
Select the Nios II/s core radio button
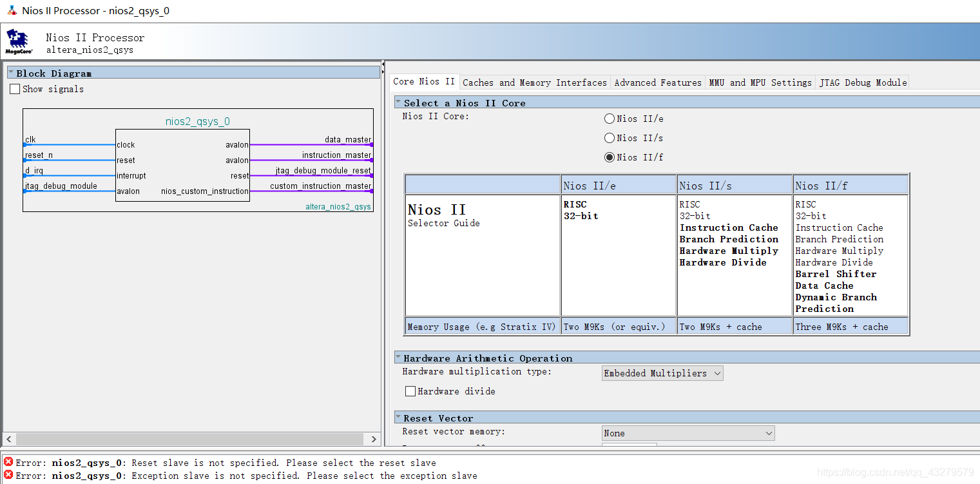[x=609, y=138]
